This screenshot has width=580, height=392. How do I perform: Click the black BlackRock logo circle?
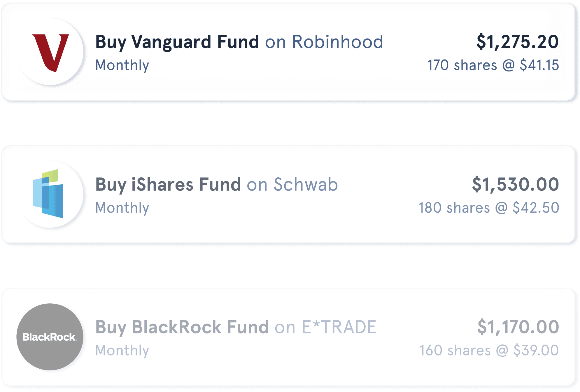(x=50, y=337)
